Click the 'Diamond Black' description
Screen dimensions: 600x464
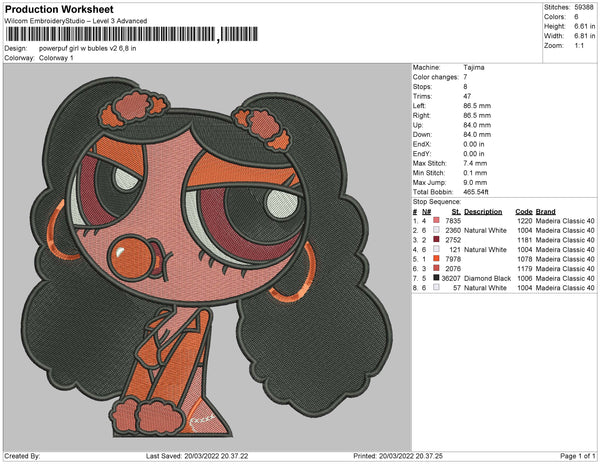click(x=488, y=278)
